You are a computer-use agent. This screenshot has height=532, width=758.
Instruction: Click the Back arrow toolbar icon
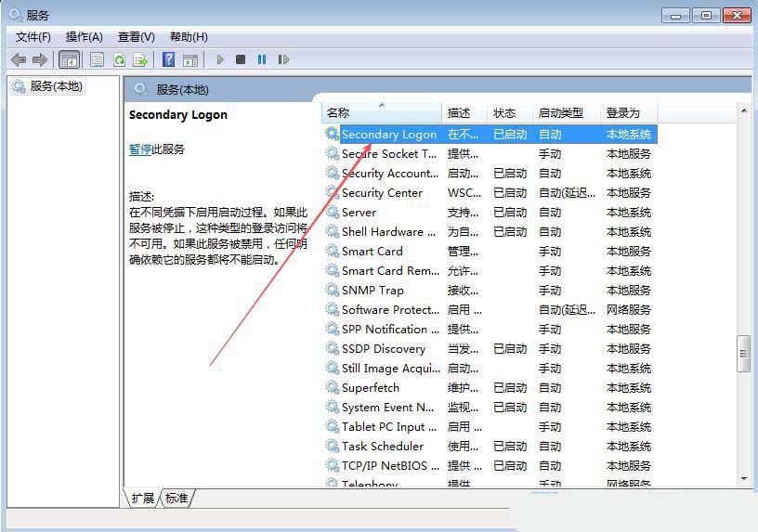(19, 60)
